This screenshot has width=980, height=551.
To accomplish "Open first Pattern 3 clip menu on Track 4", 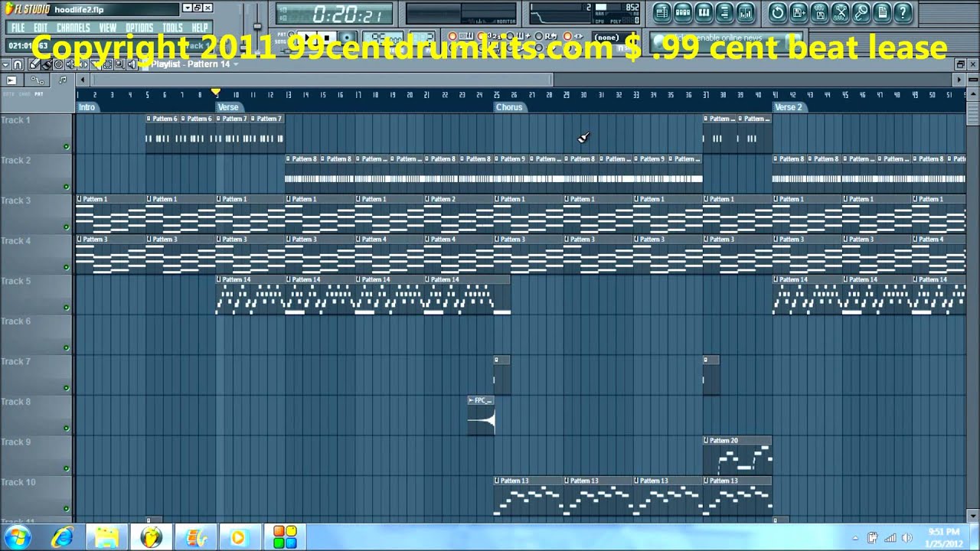I will pos(79,240).
